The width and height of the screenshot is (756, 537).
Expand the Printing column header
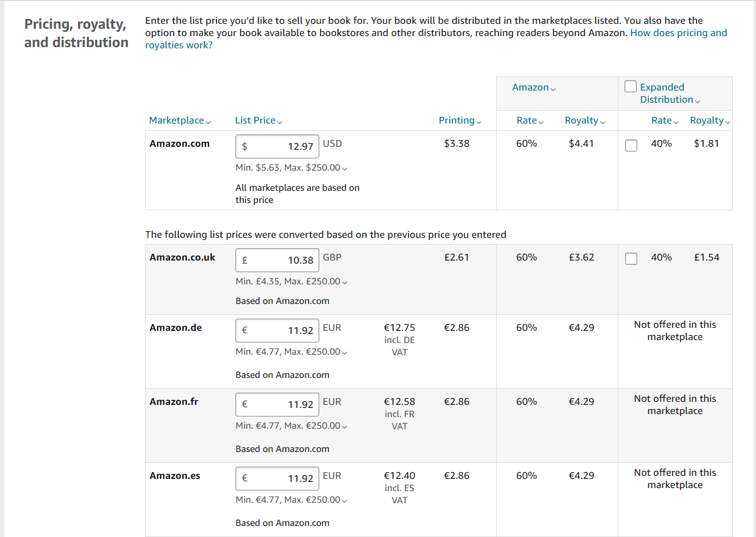click(x=460, y=120)
